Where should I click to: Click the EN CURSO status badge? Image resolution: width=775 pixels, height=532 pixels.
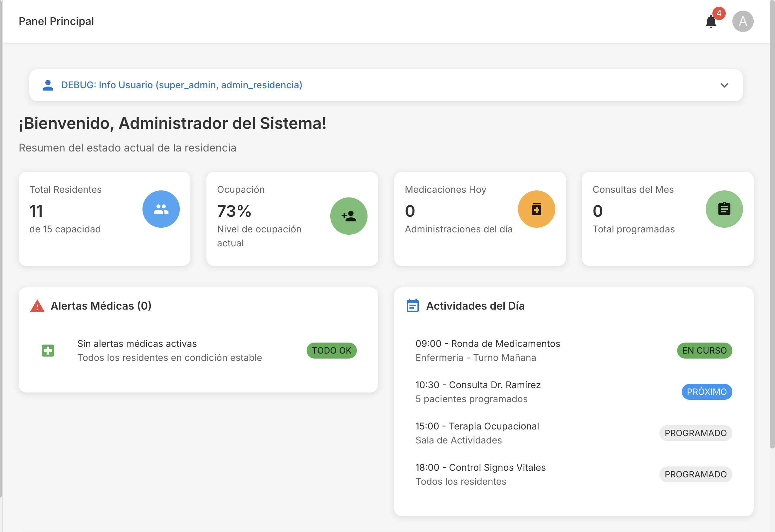point(704,351)
